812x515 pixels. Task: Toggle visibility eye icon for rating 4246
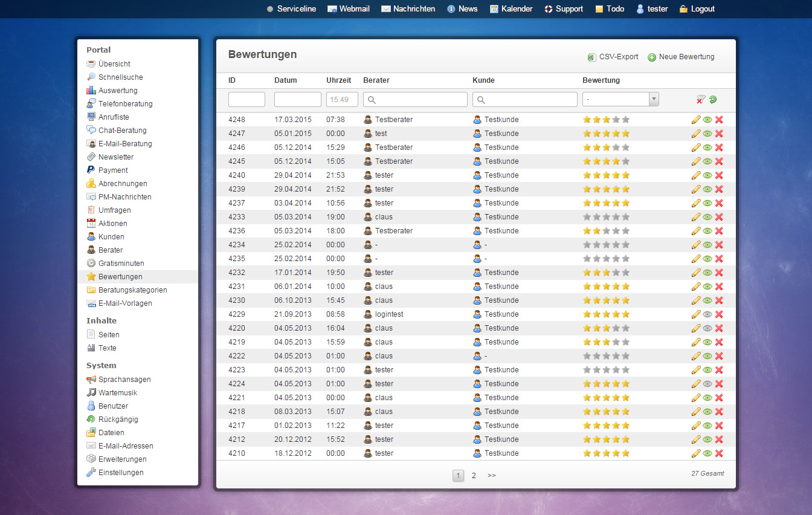pyautogui.click(x=707, y=147)
